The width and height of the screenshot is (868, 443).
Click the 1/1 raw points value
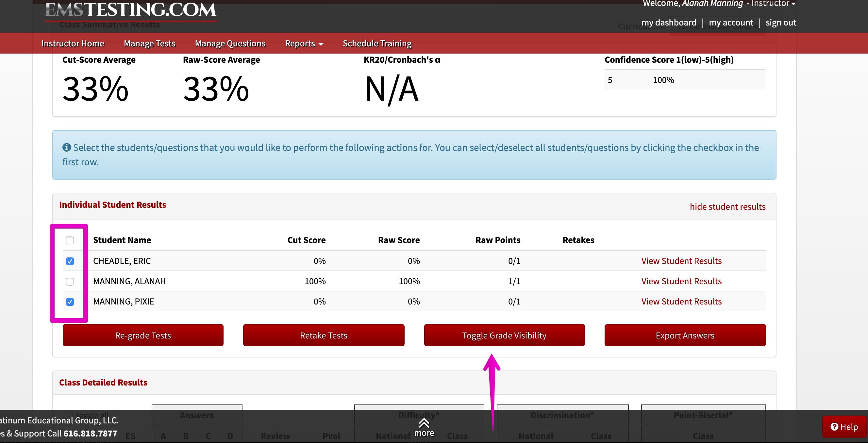click(514, 281)
